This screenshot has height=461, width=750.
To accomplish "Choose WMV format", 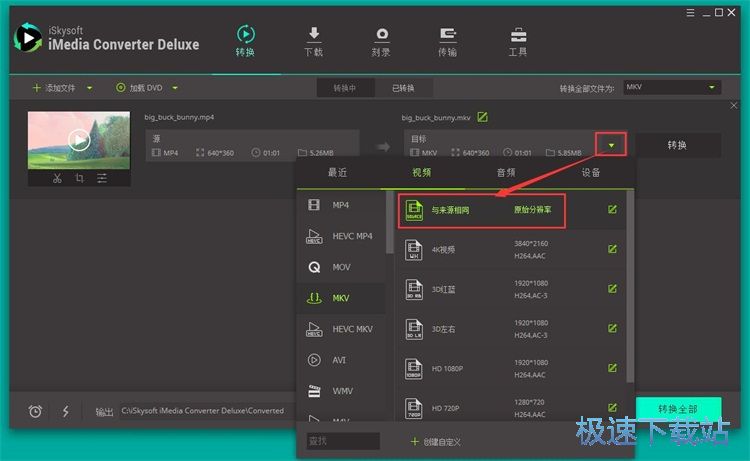I will 341,391.
